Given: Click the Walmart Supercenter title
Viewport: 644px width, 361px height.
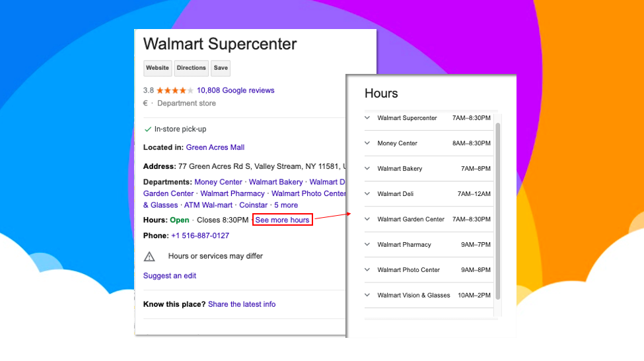Looking at the screenshot, I should click(220, 44).
